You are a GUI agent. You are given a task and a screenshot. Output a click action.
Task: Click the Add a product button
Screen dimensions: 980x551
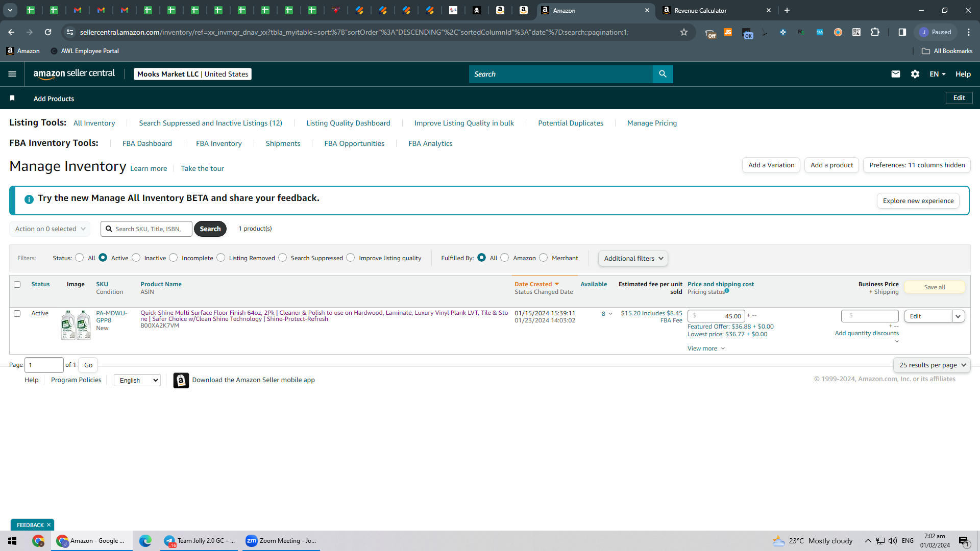coord(831,165)
